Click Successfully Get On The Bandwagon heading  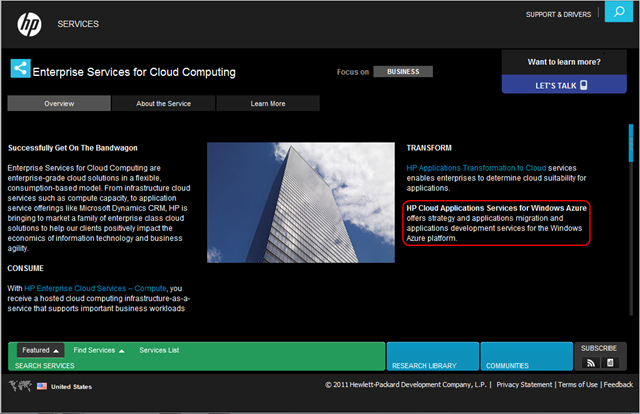pos(73,148)
